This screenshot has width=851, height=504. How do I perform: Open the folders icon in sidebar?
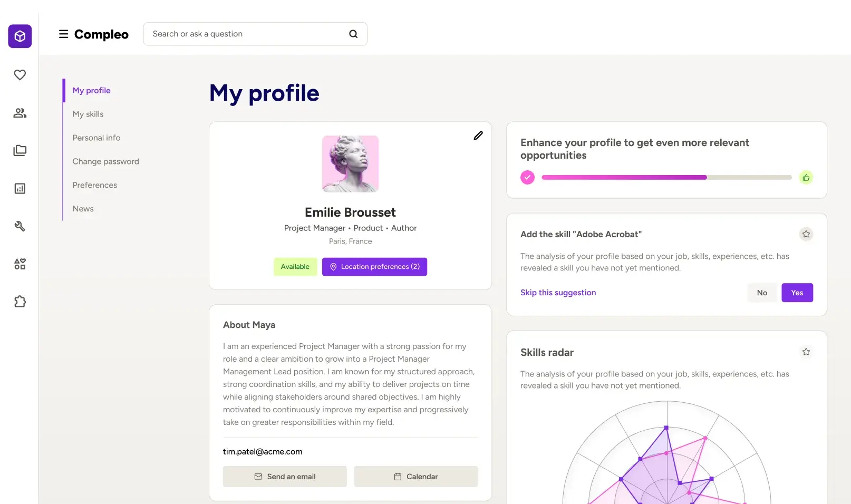(x=20, y=151)
